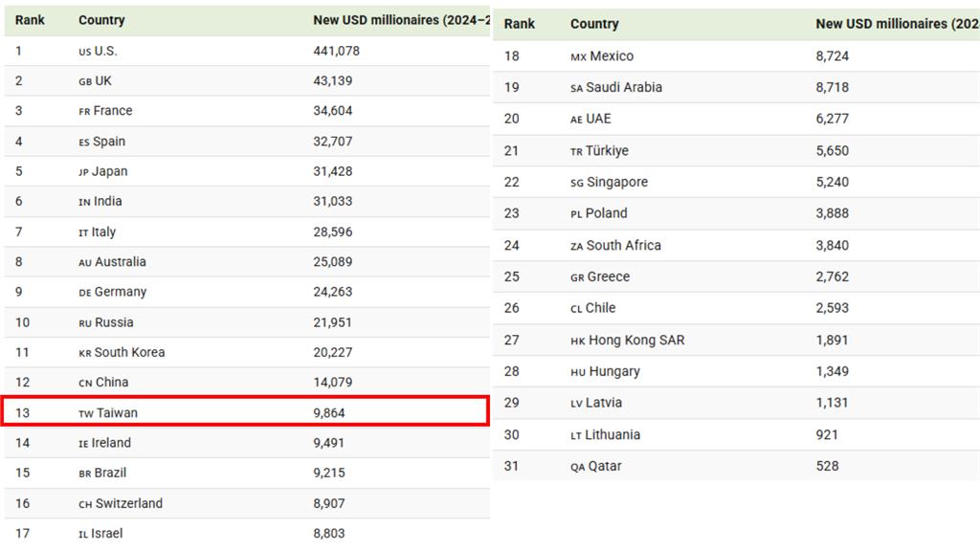Click rank number 31 in right table
The height and width of the screenshot is (551, 980).
(512, 466)
